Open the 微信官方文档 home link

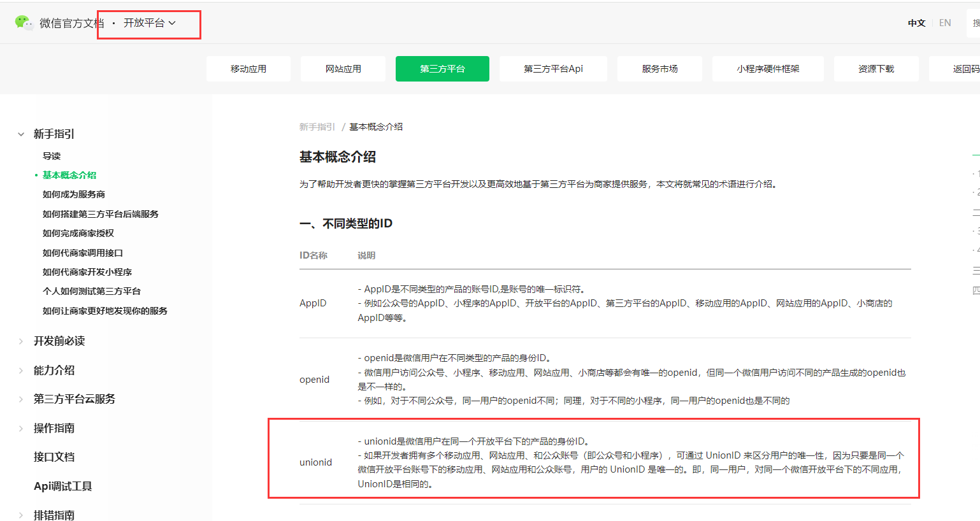pos(71,23)
